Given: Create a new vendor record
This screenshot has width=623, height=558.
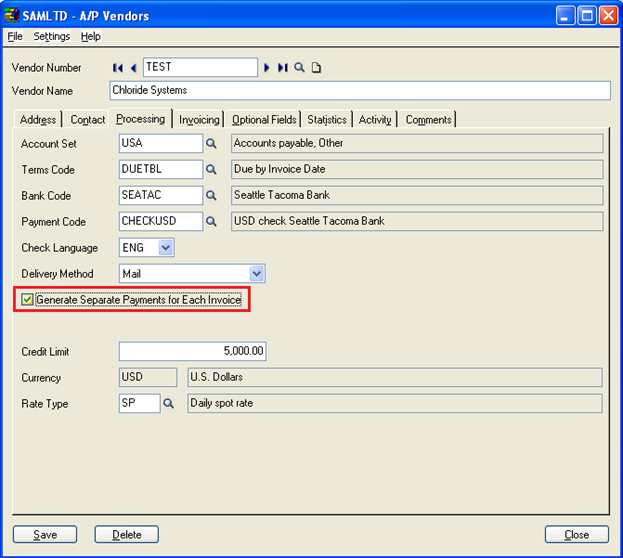Looking at the screenshot, I should point(316,68).
